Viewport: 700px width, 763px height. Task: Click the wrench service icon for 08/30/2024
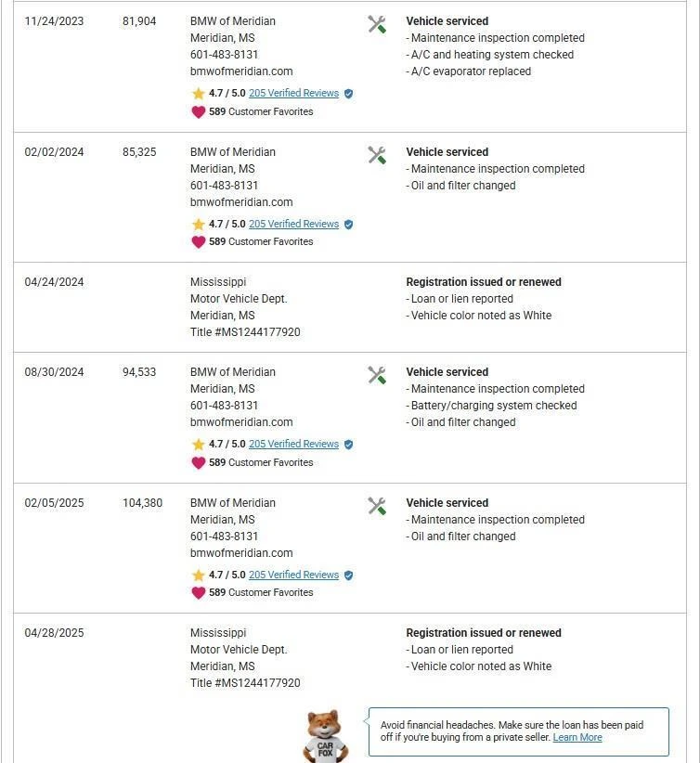(377, 375)
